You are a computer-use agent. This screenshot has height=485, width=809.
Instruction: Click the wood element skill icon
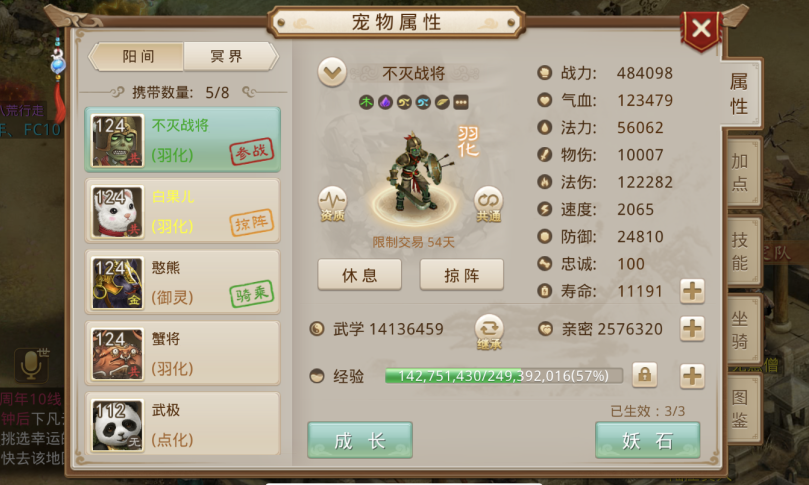[x=366, y=102]
